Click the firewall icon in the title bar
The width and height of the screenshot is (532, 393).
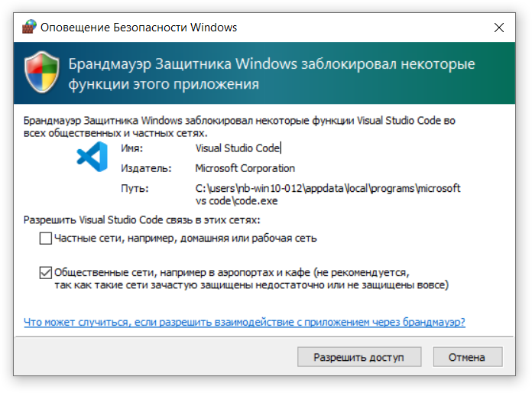pos(29,28)
